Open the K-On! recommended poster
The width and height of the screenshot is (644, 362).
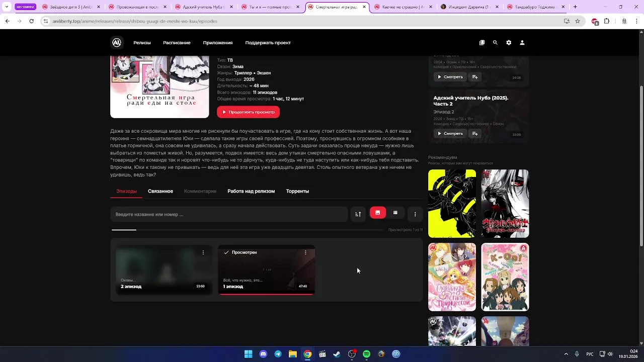tap(505, 277)
